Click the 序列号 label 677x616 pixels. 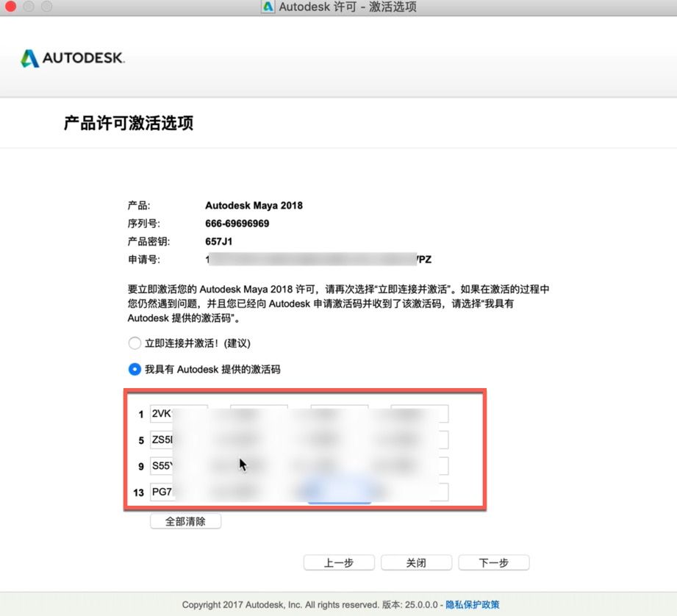click(144, 223)
